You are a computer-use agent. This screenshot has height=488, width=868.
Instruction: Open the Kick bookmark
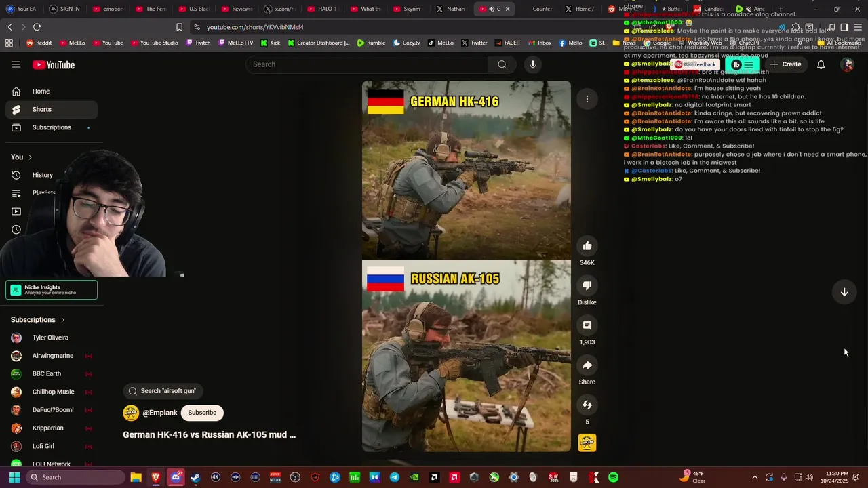point(270,43)
